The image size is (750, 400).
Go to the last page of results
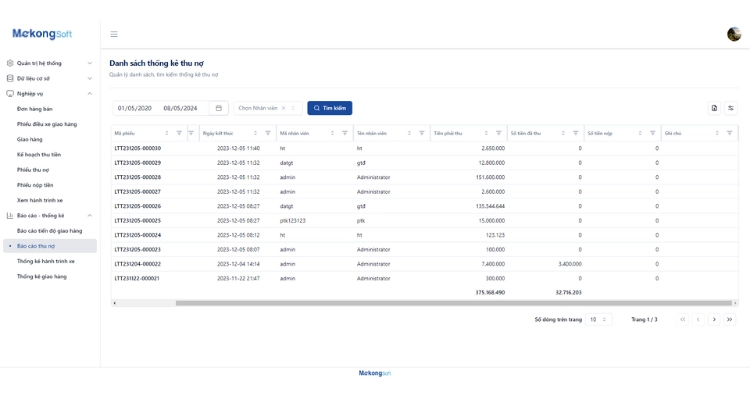point(730,319)
